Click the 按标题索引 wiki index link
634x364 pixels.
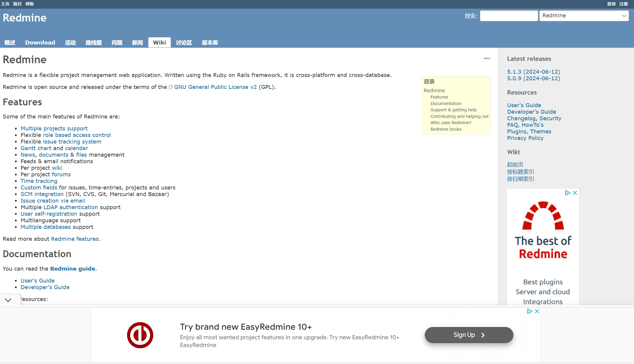[x=521, y=172]
